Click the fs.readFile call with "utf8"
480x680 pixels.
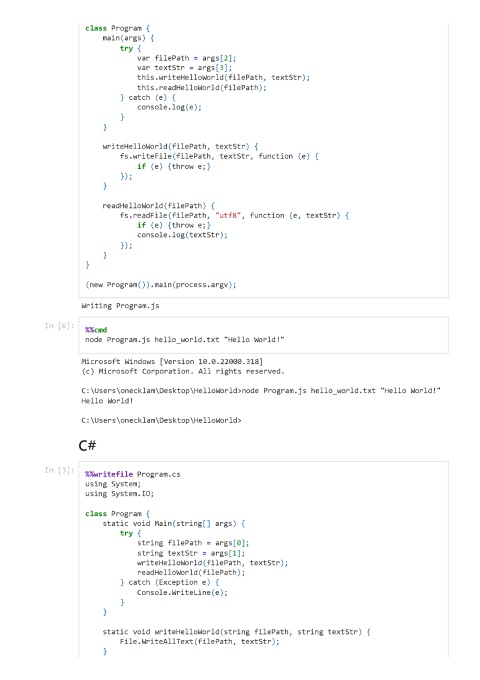pyautogui.click(x=235, y=215)
